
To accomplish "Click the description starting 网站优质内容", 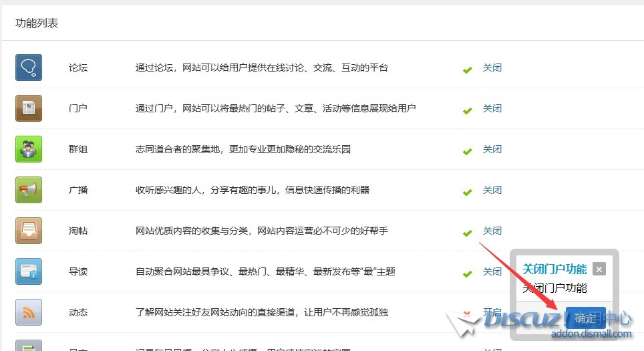I will tap(262, 231).
